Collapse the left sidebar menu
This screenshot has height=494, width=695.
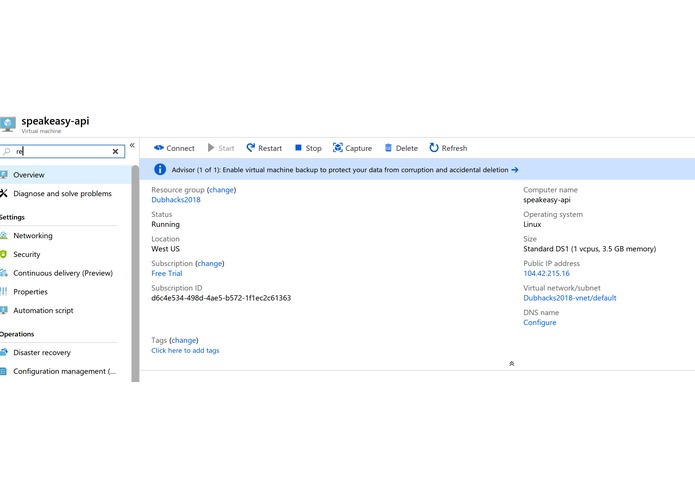[132, 145]
